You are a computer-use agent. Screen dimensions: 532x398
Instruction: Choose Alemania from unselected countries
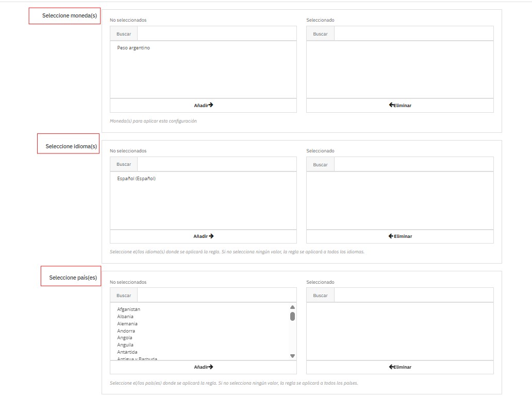click(x=127, y=324)
